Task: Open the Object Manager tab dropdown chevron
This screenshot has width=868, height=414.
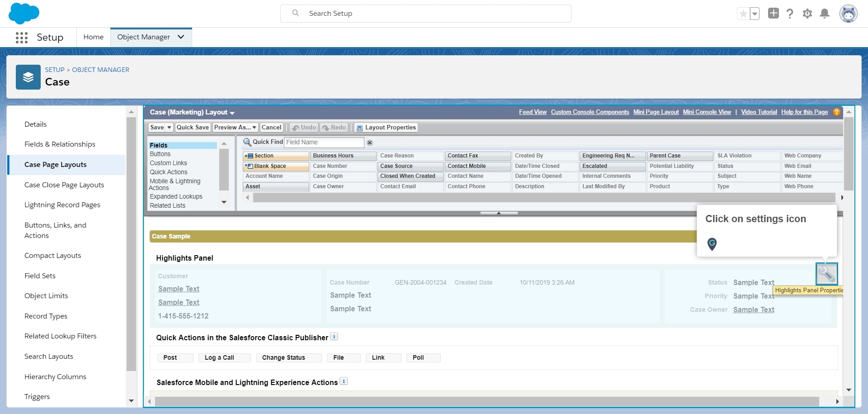Action: tap(181, 37)
